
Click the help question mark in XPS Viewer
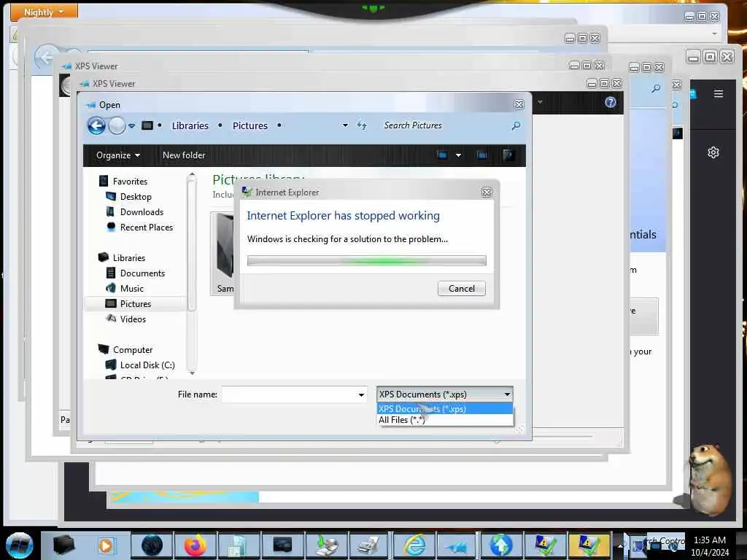point(611,102)
